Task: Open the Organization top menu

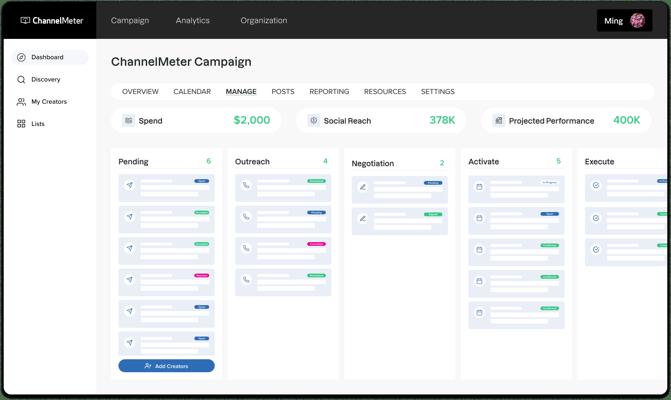Action: [x=263, y=20]
